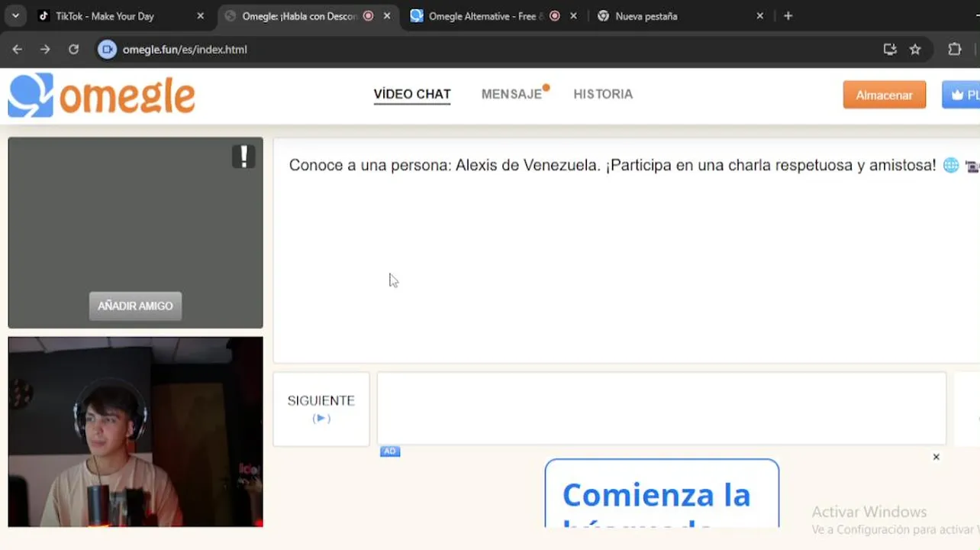Click the install app icon in address bar
Viewport: 980px width, 550px height.
pos(890,50)
